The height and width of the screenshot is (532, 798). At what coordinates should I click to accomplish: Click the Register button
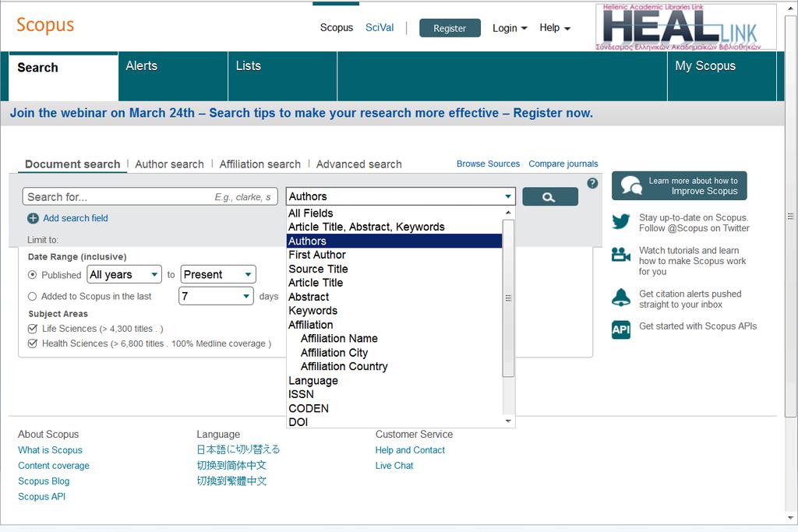coord(450,29)
